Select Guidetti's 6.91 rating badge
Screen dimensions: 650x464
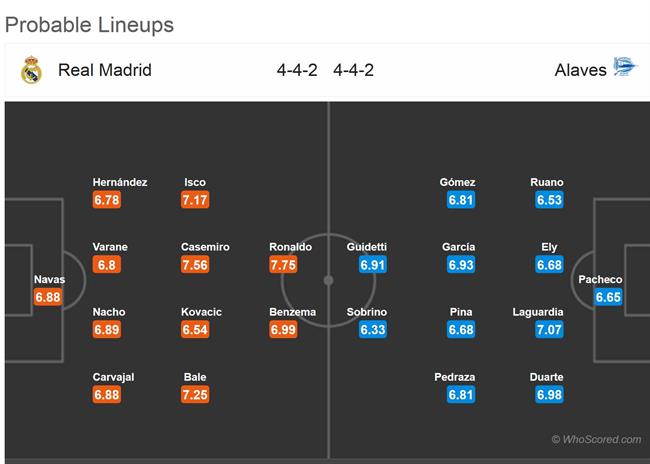373,265
